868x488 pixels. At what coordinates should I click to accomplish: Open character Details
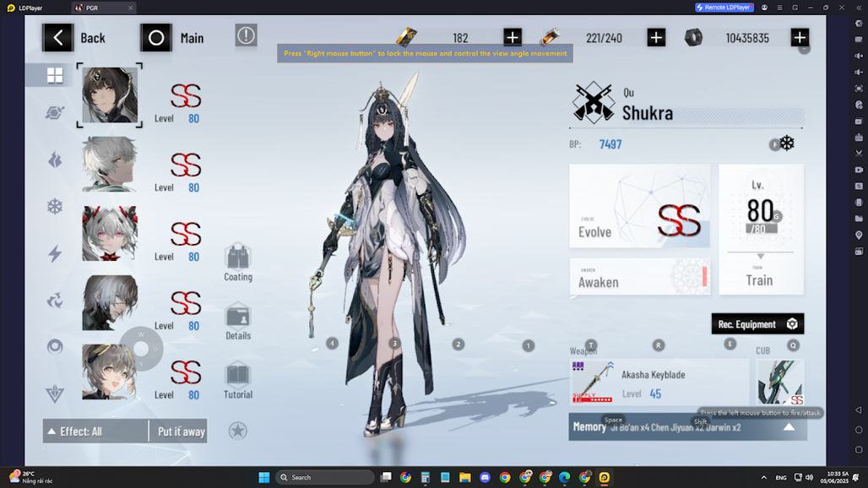point(238,322)
